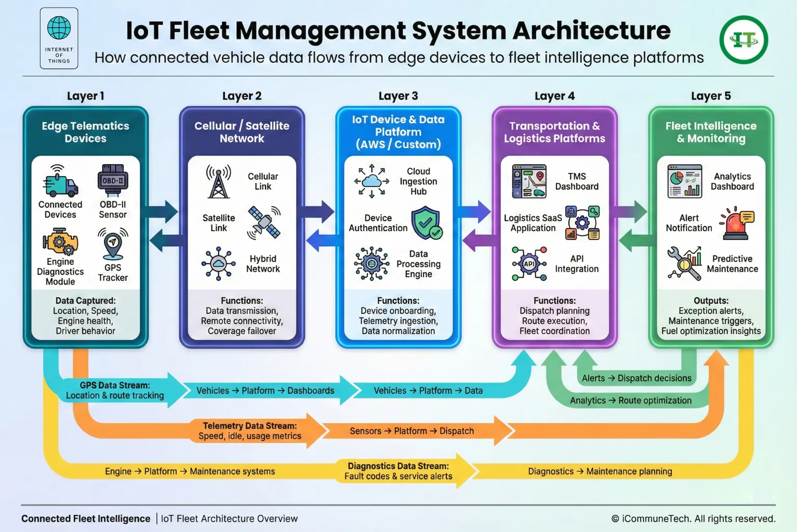Click Diagnostics → Maintenance planning text
The width and height of the screenshot is (797, 532).
[x=600, y=471]
